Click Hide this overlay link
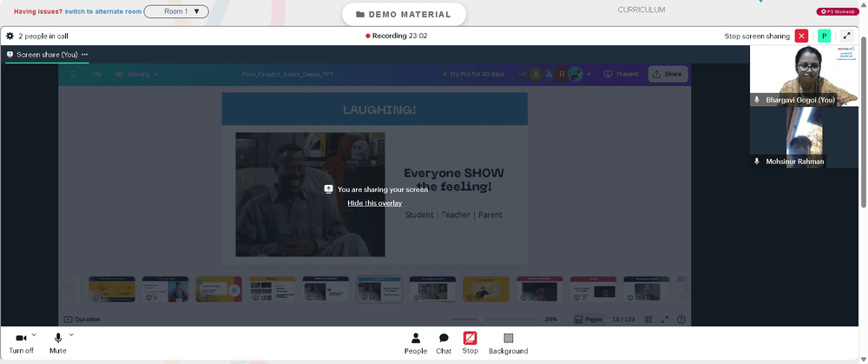The height and width of the screenshot is (364, 868). pyautogui.click(x=375, y=203)
